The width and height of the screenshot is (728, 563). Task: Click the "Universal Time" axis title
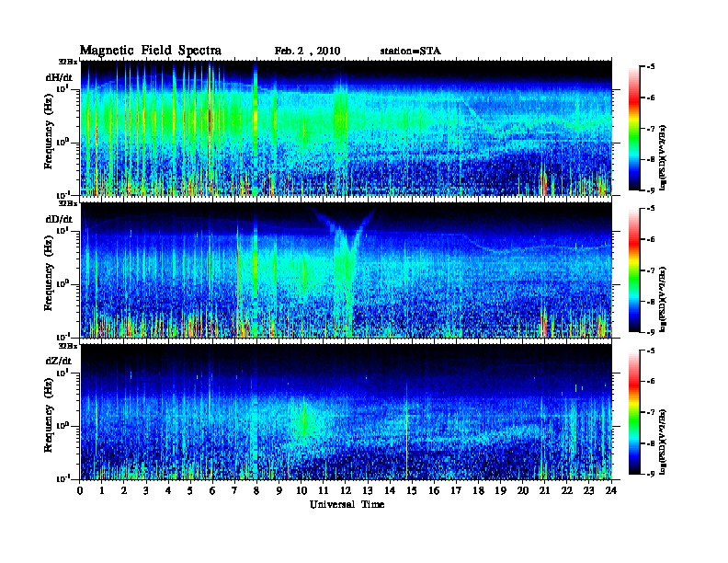tap(347, 504)
